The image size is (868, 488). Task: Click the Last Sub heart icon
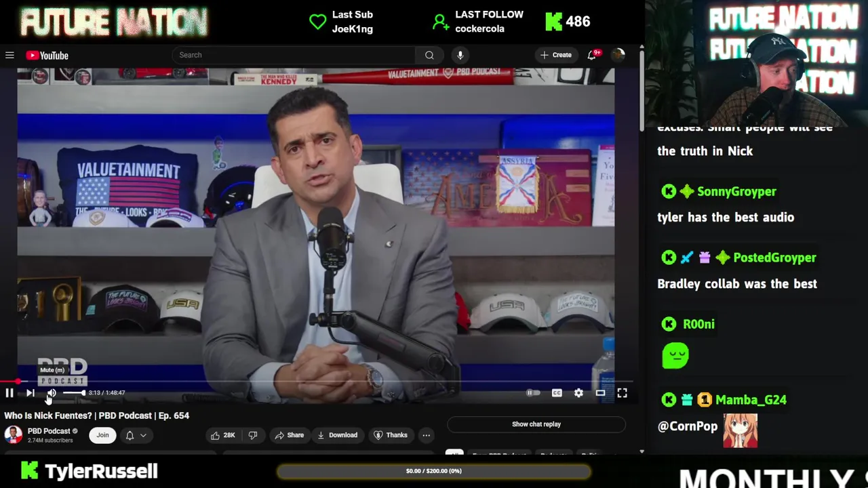pos(317,22)
